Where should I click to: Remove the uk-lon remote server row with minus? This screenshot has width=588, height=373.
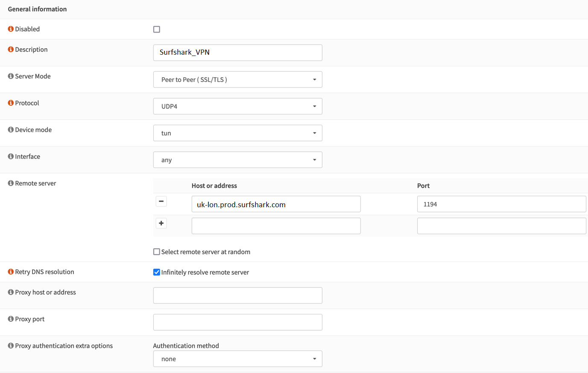161,201
